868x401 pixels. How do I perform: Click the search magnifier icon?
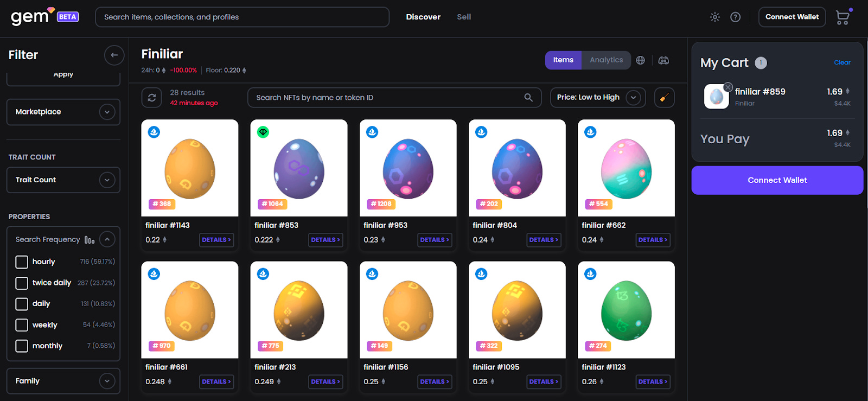tap(528, 98)
